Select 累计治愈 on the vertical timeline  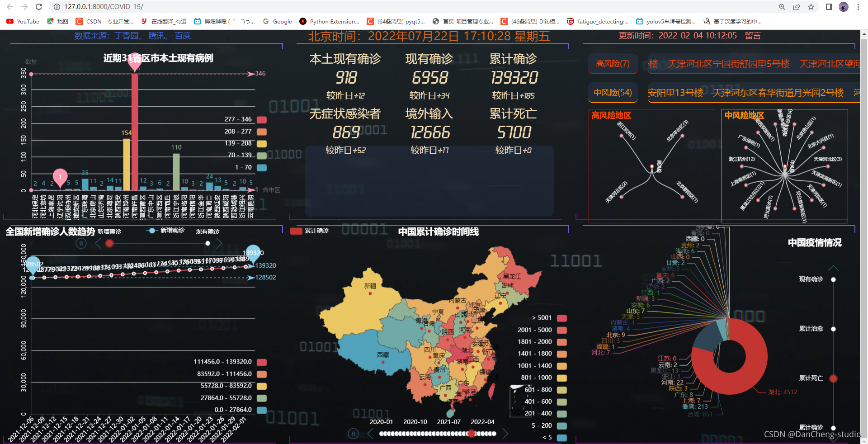click(833, 329)
